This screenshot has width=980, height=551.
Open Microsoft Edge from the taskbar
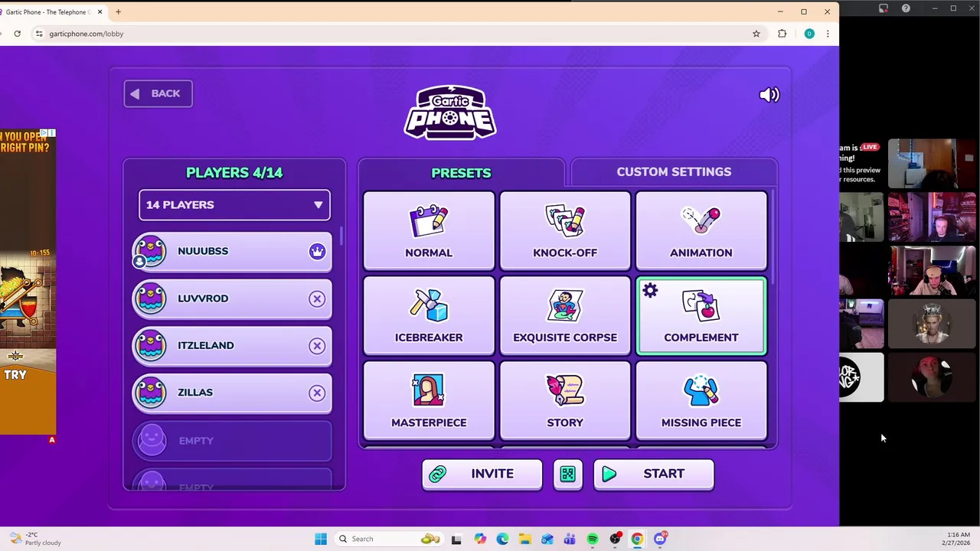coord(502,539)
